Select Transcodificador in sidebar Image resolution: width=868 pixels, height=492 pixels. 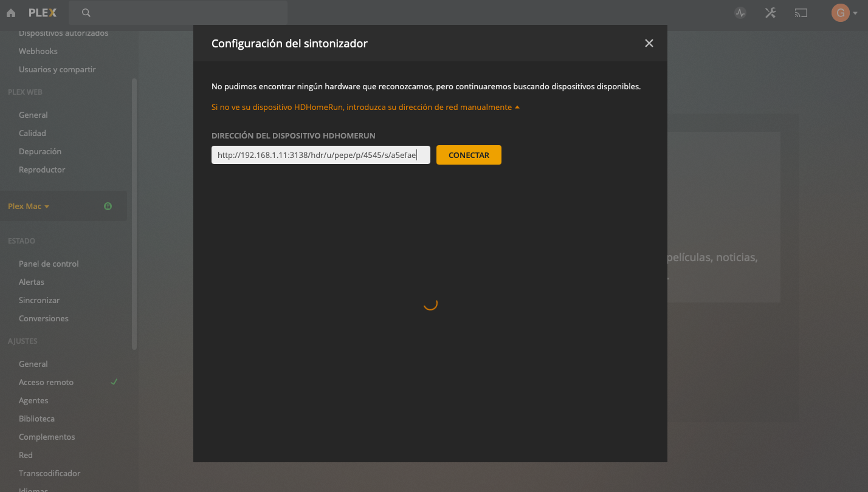[x=49, y=473]
